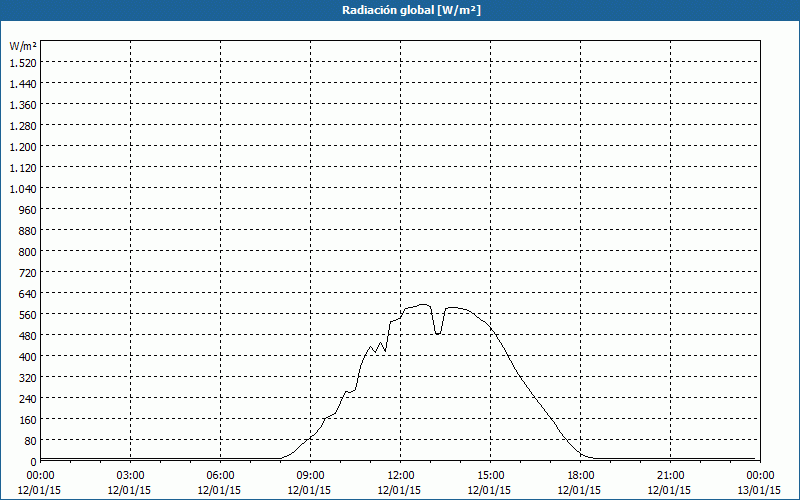Click the 12:00 time axis label
Screen dimensions: 800x500
[401, 476]
